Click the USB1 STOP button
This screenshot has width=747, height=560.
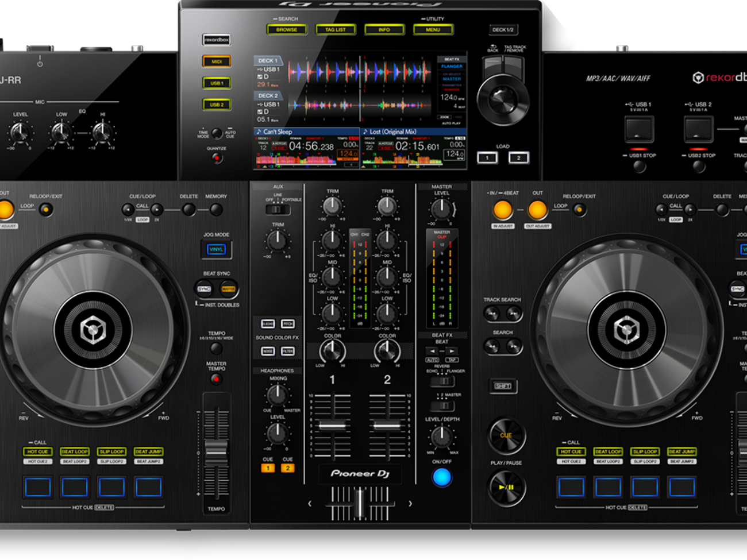pos(639,167)
